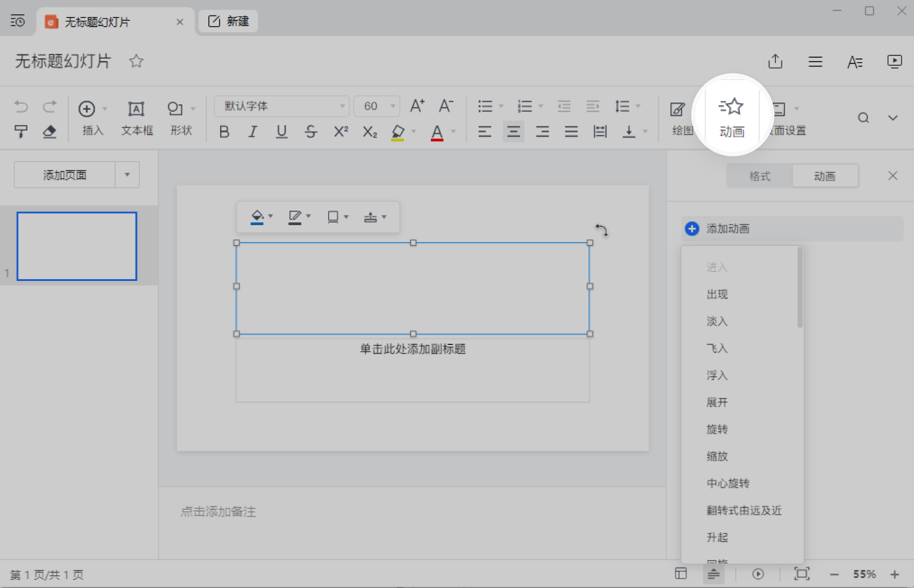914x588 pixels.
Task: Click the red font color swatch
Action: [x=437, y=132]
